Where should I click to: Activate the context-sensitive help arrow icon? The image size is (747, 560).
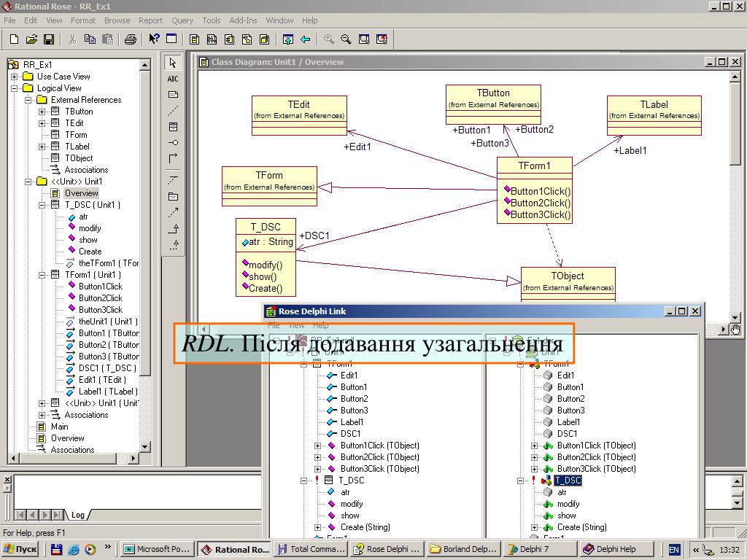click(154, 39)
